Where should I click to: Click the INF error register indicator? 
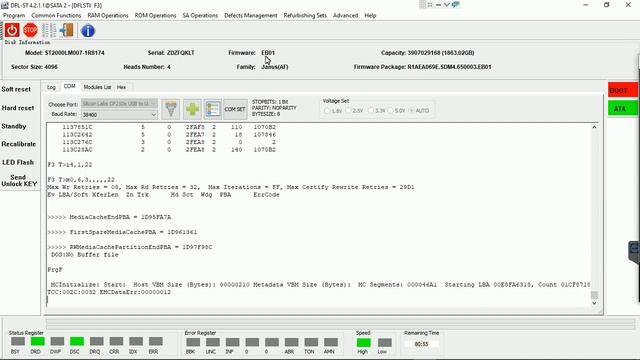(x=232, y=342)
